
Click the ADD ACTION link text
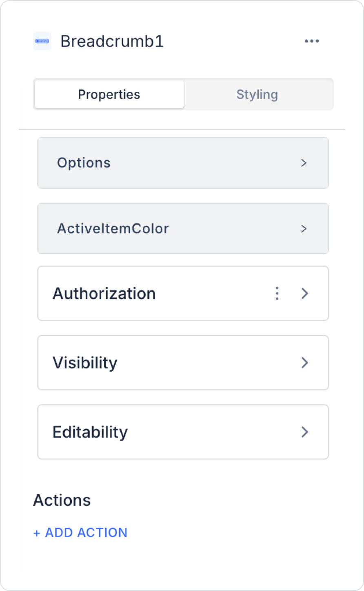point(86,533)
